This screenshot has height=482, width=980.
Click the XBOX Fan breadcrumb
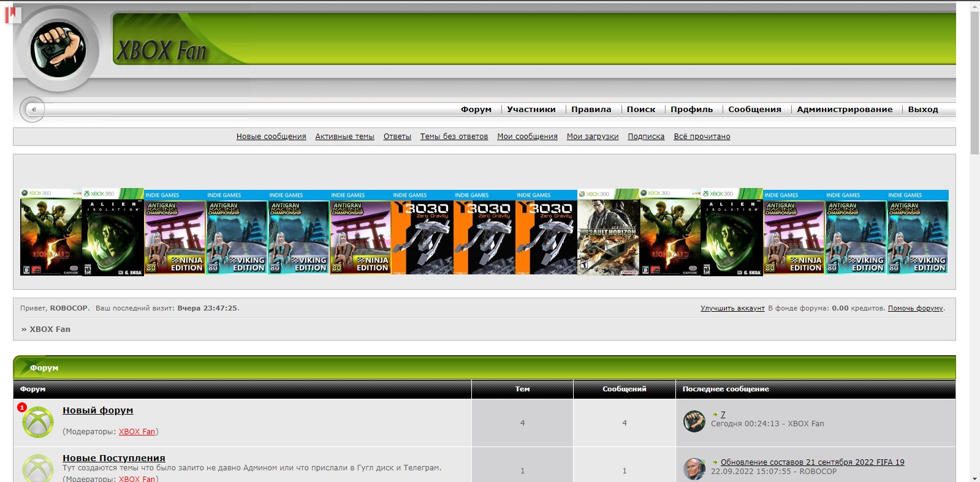pyautogui.click(x=50, y=329)
